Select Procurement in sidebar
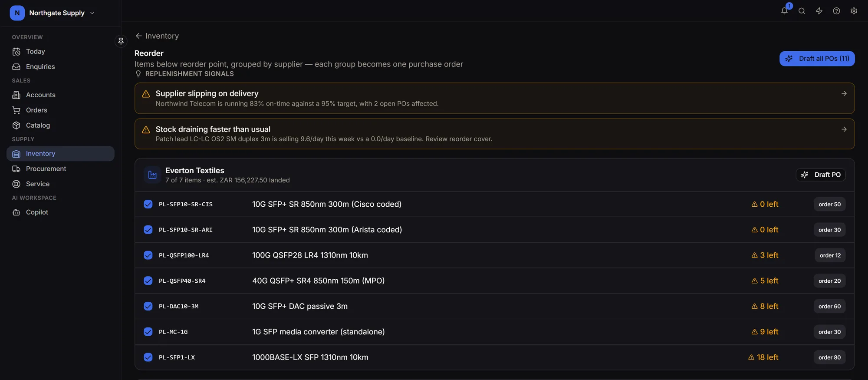Screen dimensions: 868x380 (60, 169)
